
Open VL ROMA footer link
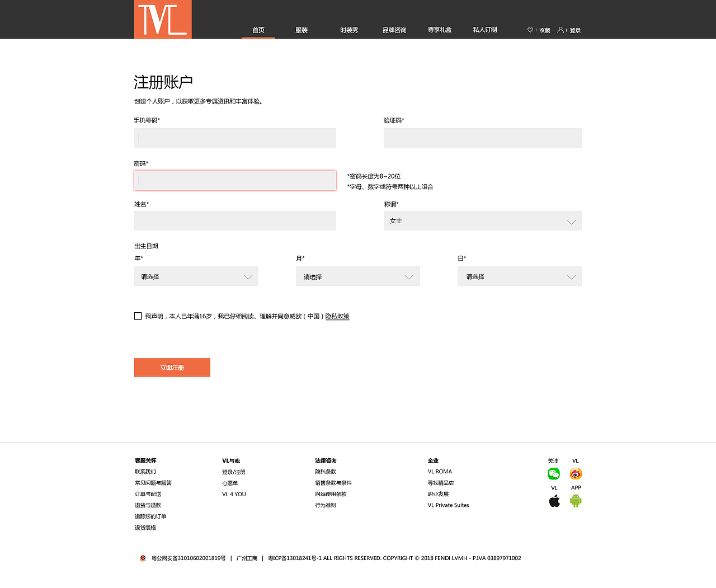pyautogui.click(x=440, y=472)
